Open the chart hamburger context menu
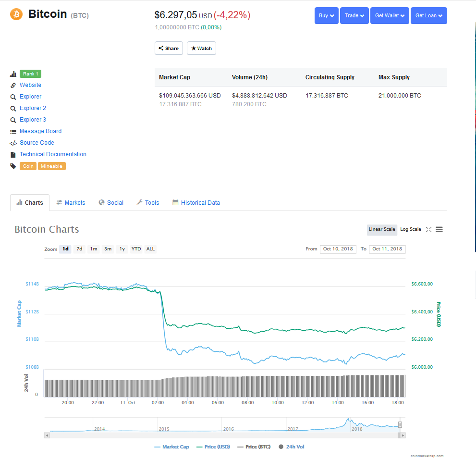This screenshot has width=476, height=460. (439, 230)
